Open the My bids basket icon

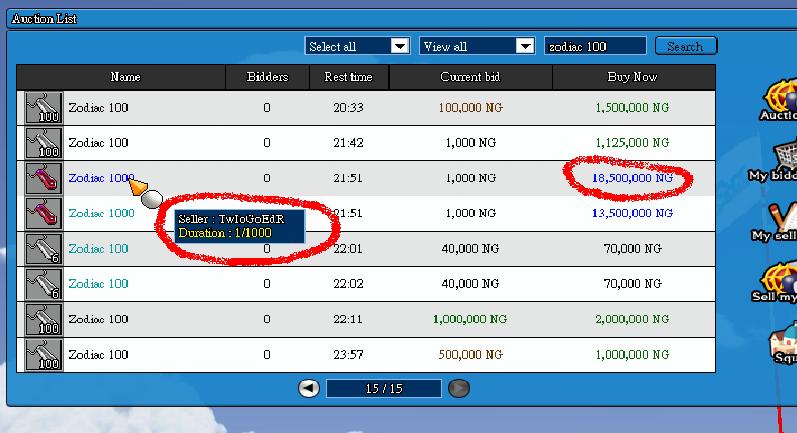click(782, 156)
